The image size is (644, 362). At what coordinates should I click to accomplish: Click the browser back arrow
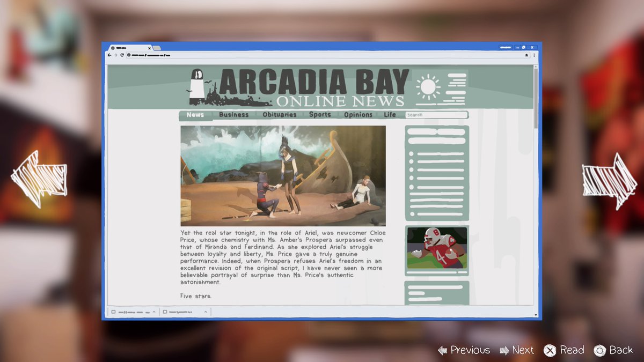pyautogui.click(x=109, y=55)
